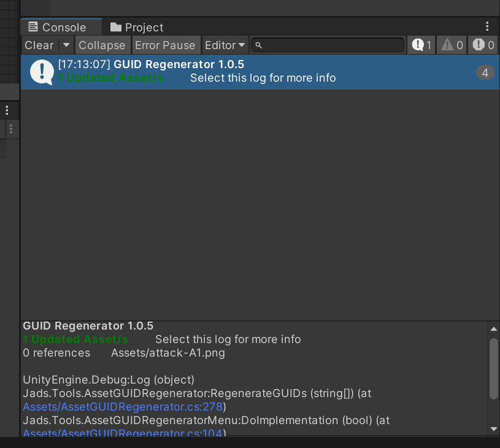The height and width of the screenshot is (448, 500).
Task: Open left panel gray three-dot menu
Action: click(11, 129)
